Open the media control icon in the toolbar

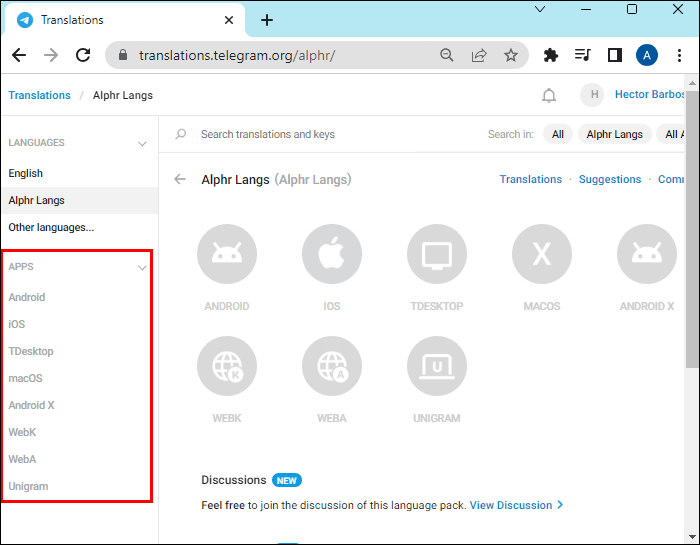(583, 55)
